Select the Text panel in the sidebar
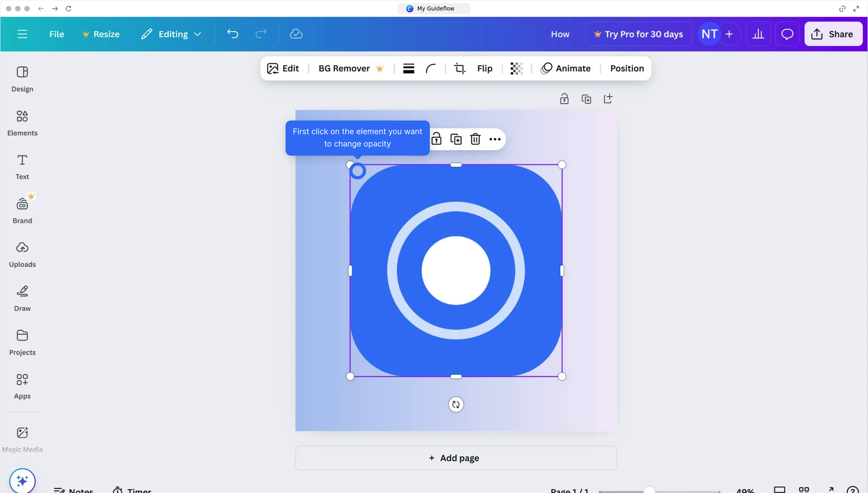This screenshot has height=493, width=868. pos(22,167)
